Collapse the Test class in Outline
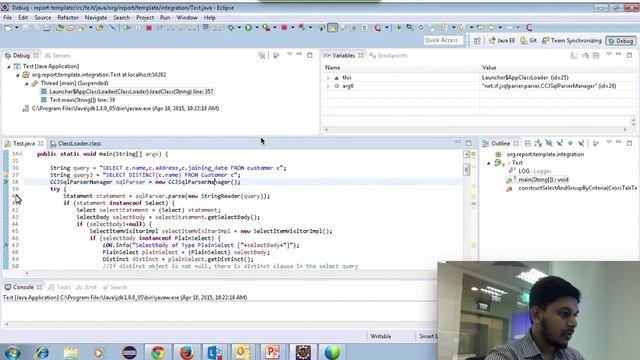Image resolution: width=640 pixels, height=360 pixels. (489, 163)
